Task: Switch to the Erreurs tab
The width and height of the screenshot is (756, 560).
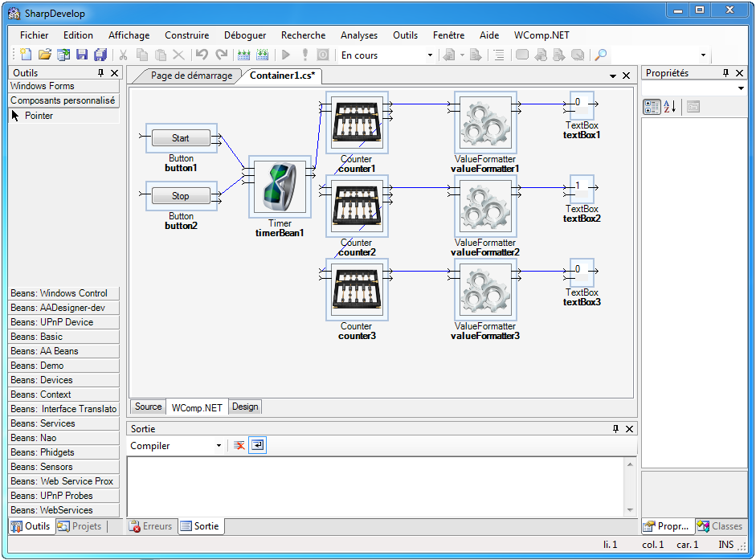Action: tap(151, 526)
